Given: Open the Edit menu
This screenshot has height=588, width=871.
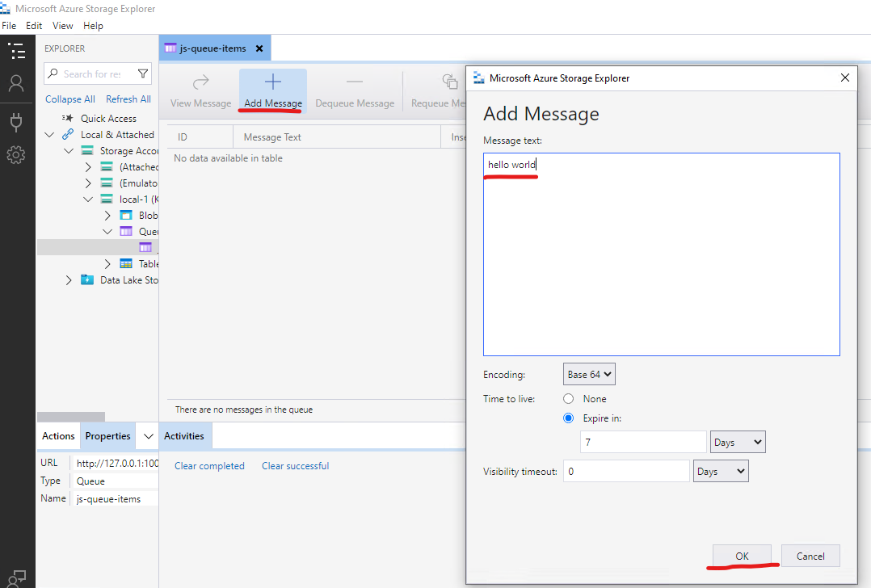Looking at the screenshot, I should 34,26.
